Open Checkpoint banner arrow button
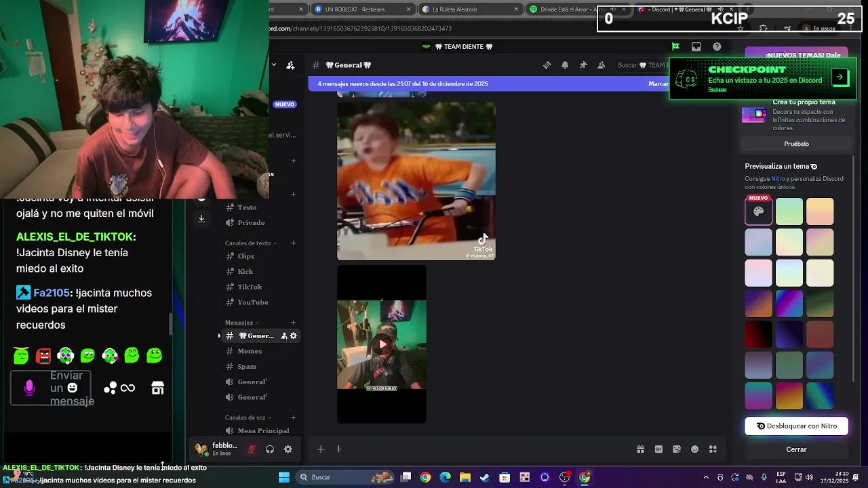Viewport: 868px width, 488px height. tap(840, 77)
